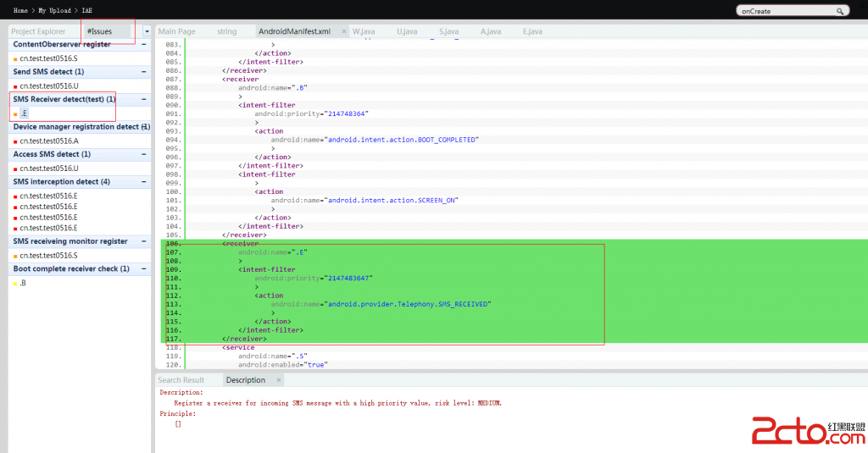The width and height of the screenshot is (868, 453).
Task: Open the left panel dropdown arrow
Action: (x=147, y=31)
